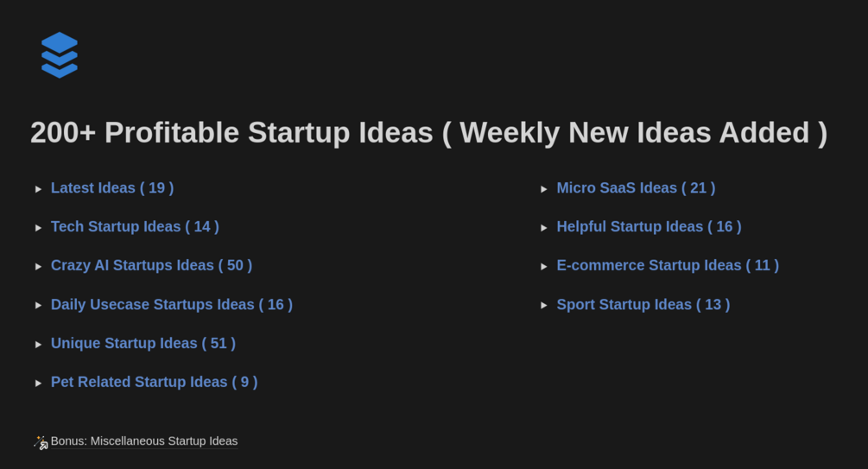Click the blue stacked layers logo icon

coord(59,55)
